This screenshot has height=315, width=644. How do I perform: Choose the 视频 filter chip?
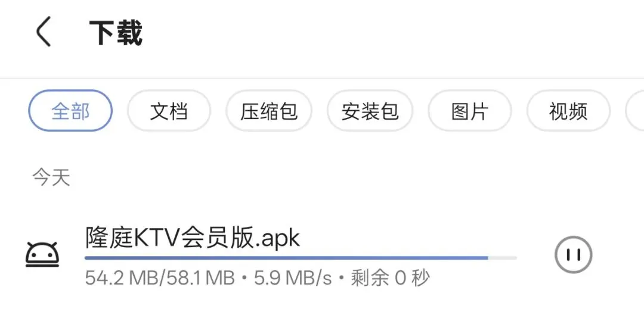pos(568,111)
